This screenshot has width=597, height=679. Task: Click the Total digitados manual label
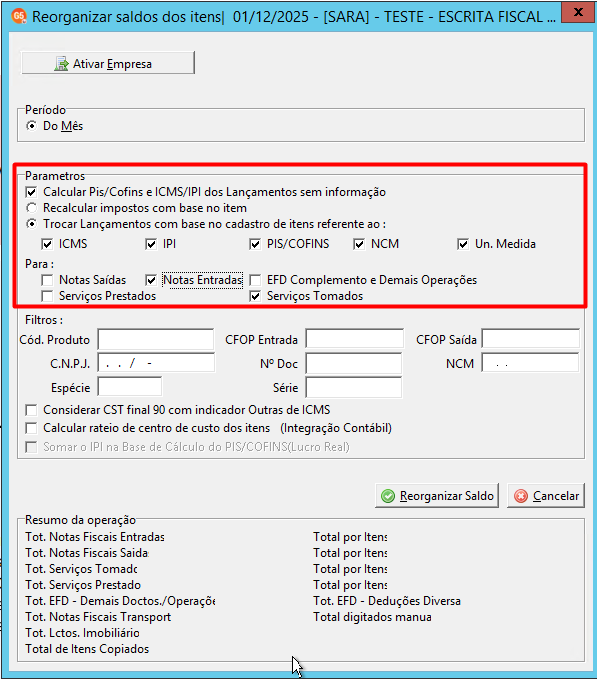click(372, 617)
